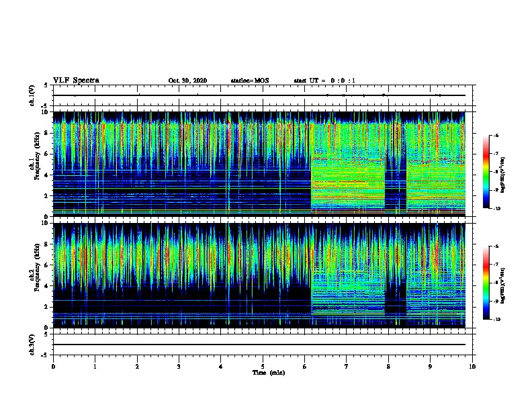Click the "ch.1(V)" waveform axis label
The height and width of the screenshot is (411, 532).
click(32, 95)
